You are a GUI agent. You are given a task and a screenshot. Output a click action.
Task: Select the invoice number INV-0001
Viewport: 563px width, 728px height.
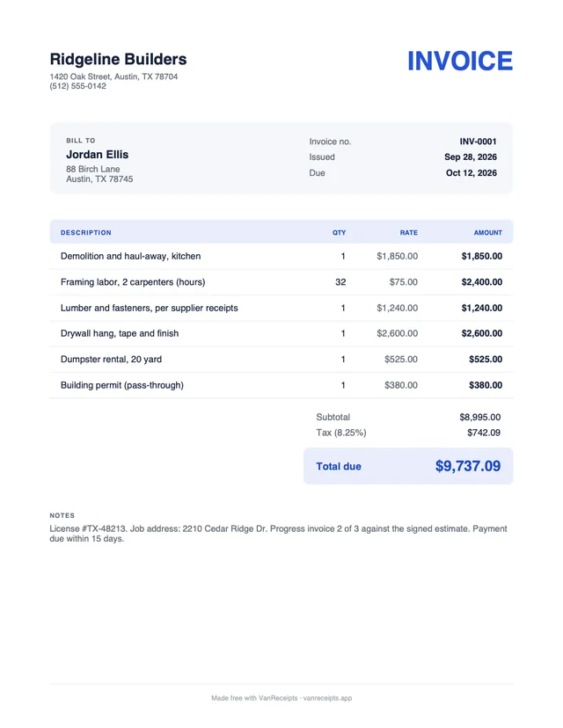coord(478,142)
